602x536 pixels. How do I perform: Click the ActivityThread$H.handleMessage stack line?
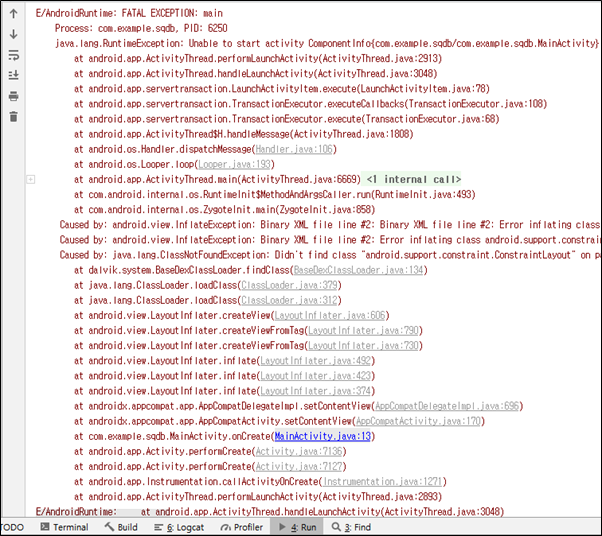pyautogui.click(x=243, y=134)
